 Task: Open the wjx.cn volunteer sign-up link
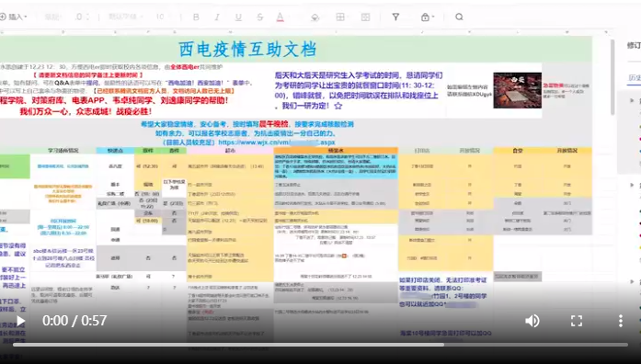[277, 142]
